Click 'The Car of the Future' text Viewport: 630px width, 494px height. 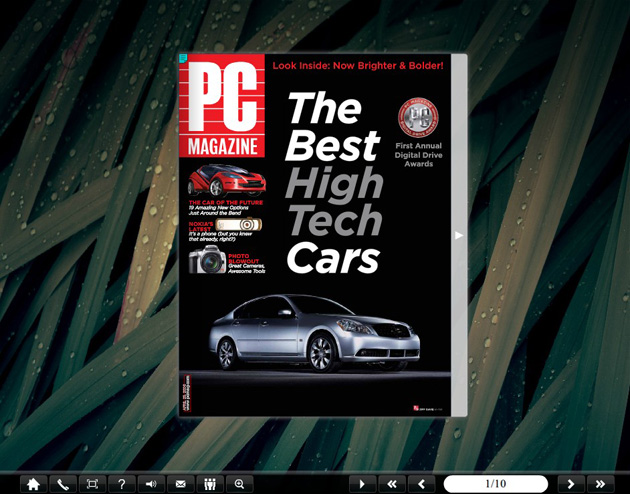pos(226,202)
